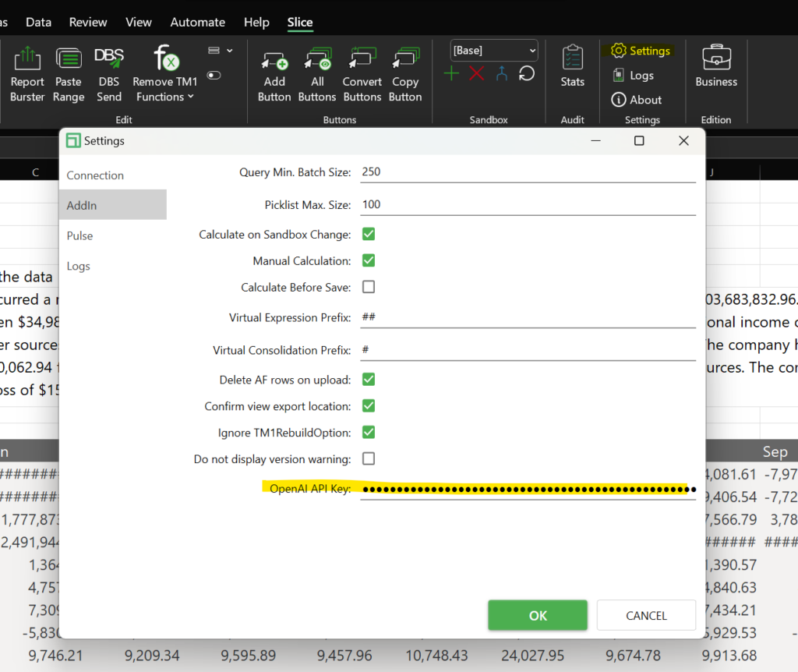Screen dimensions: 798x672
Task: Confirm settings with the OK button
Action: pyautogui.click(x=538, y=615)
